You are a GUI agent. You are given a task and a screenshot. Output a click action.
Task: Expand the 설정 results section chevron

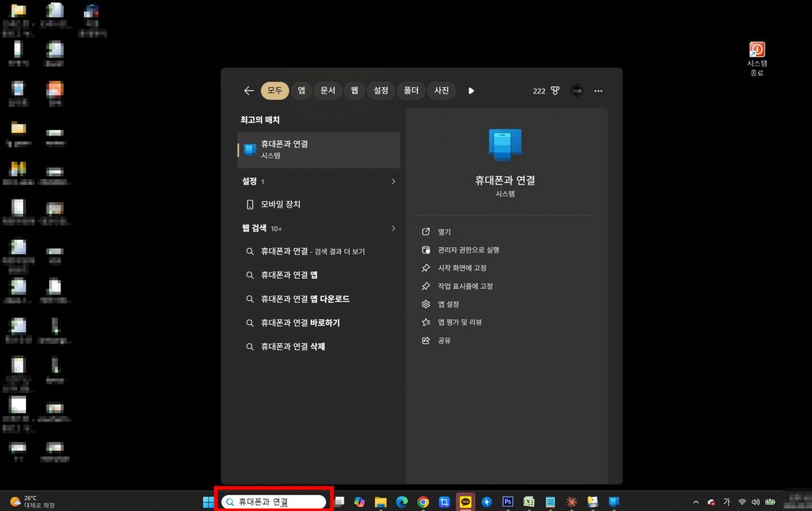393,181
